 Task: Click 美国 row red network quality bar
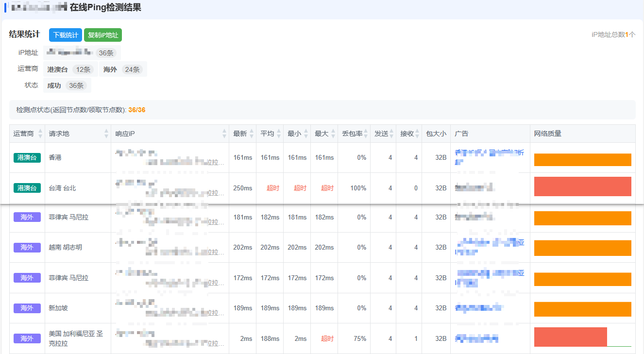pos(571,337)
